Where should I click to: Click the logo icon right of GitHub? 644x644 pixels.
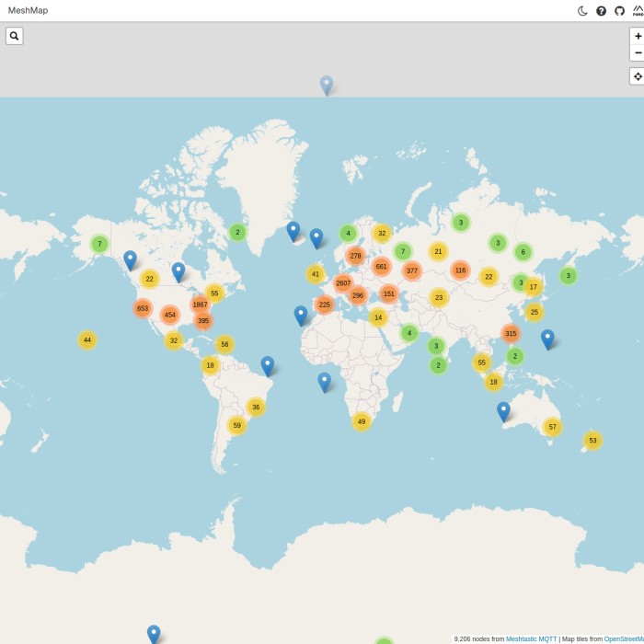pyautogui.click(x=638, y=11)
